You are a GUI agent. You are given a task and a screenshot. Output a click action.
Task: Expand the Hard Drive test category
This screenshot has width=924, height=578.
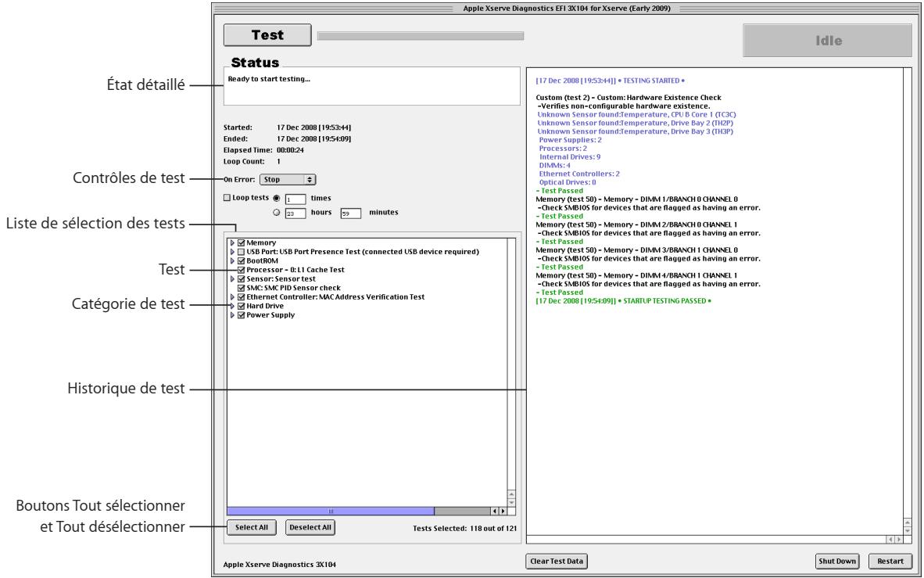(x=232, y=306)
